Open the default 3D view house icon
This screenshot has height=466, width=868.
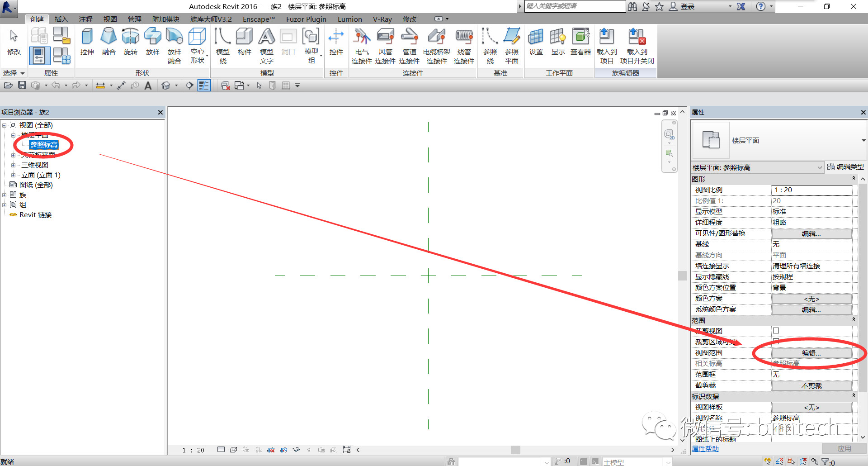point(165,85)
